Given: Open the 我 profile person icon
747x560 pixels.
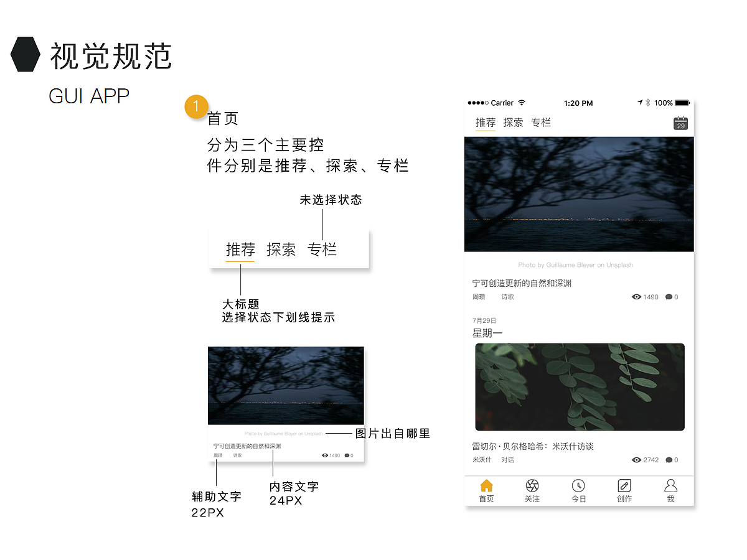Looking at the screenshot, I should 670,487.
